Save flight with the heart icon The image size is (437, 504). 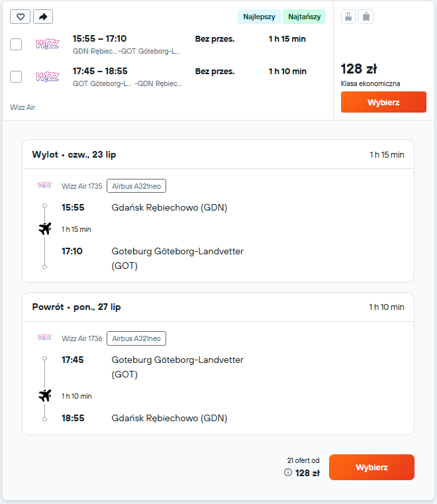[x=21, y=17]
